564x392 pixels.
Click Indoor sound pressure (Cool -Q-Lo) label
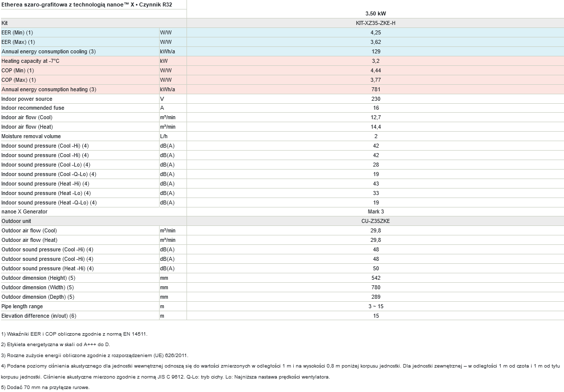(49, 175)
